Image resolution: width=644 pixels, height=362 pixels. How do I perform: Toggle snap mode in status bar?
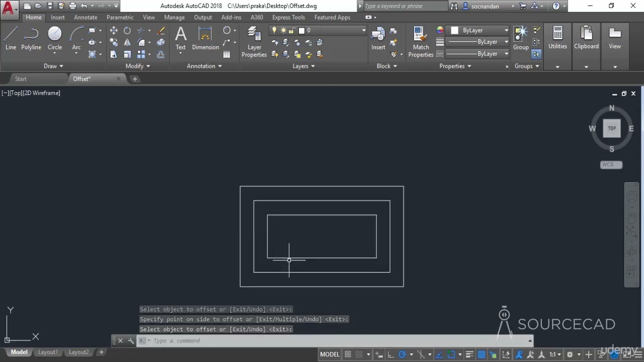pyautogui.click(x=359, y=354)
